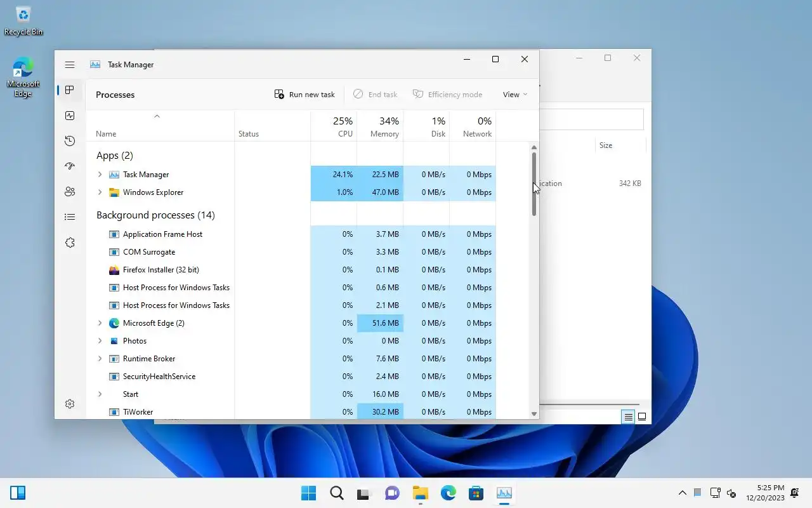Viewport: 812px width, 508px height.
Task: Sort by Memory column header
Action: coord(380,126)
